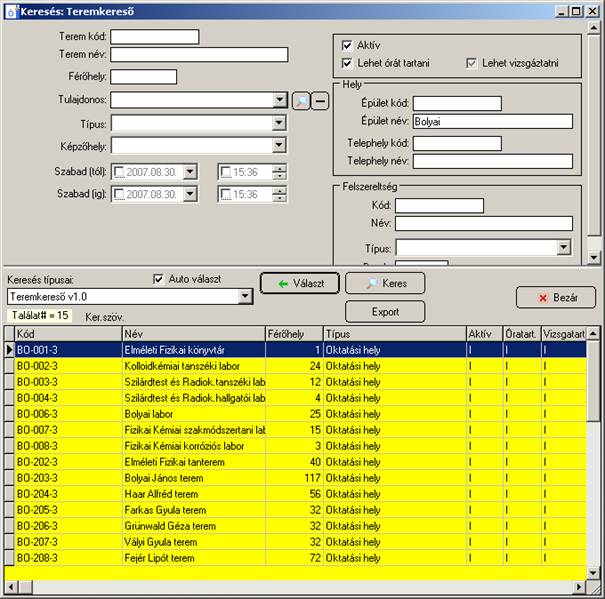The height and width of the screenshot is (599, 605).
Task: Open the Képzőhely dropdown
Action: coord(279,146)
